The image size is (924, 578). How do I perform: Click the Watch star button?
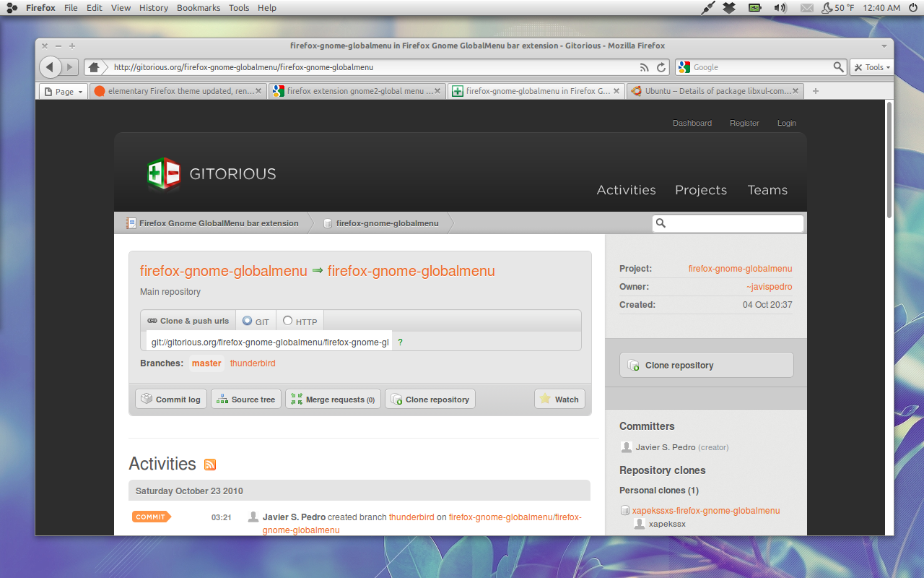[x=559, y=400]
